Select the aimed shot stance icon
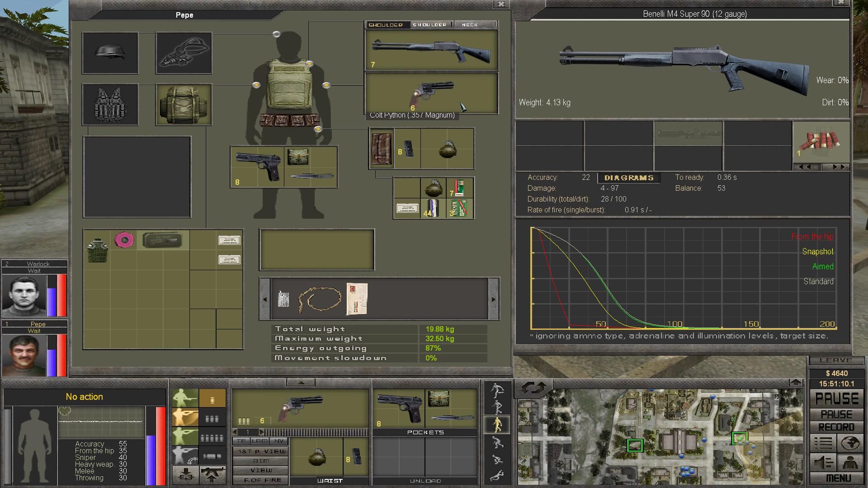This screenshot has width=868, height=488. point(185,436)
